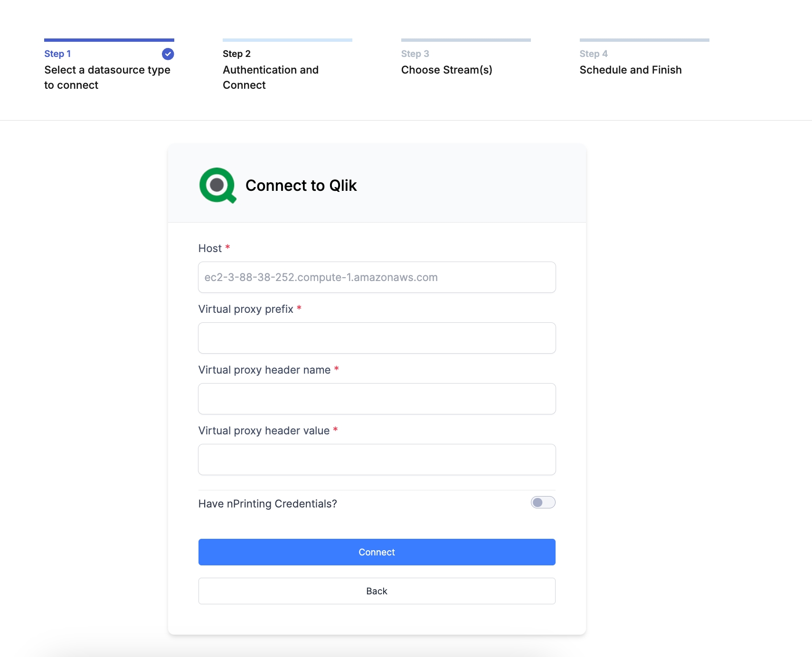Image resolution: width=812 pixels, height=657 pixels.
Task: Click the Host field label
Action: pos(210,248)
